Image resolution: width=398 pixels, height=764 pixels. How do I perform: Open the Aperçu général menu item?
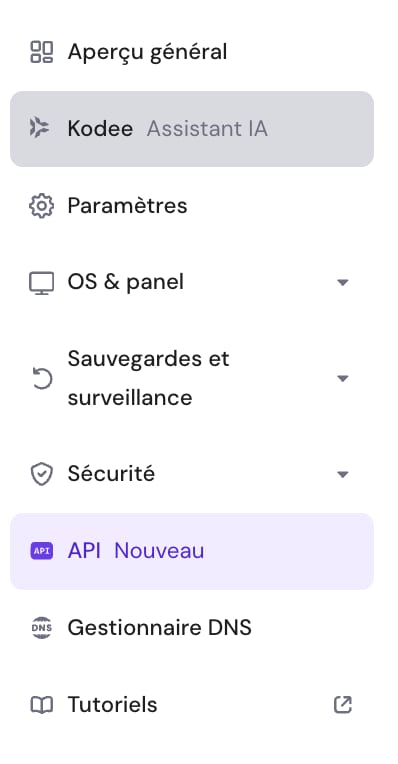tap(192, 52)
